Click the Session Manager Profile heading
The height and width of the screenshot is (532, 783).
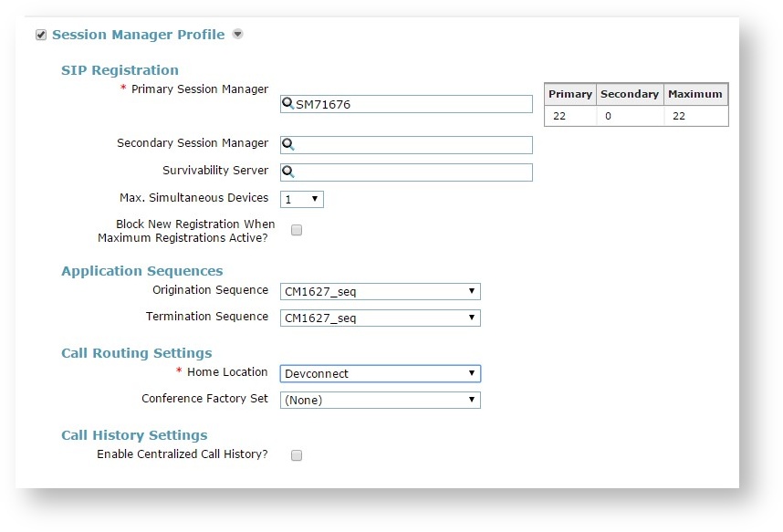[138, 35]
